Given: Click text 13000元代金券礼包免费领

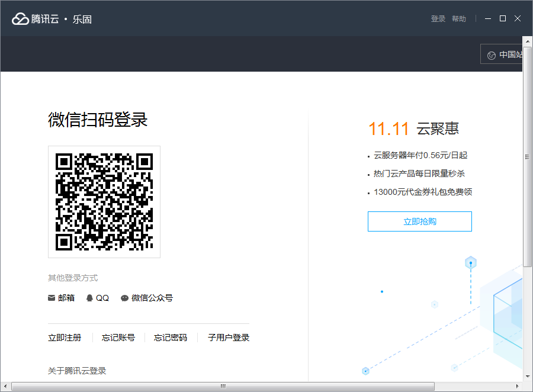Looking at the screenshot, I should coord(423,192).
